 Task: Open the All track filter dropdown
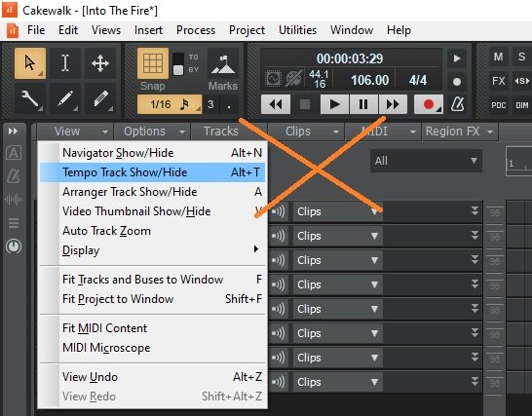pos(426,161)
